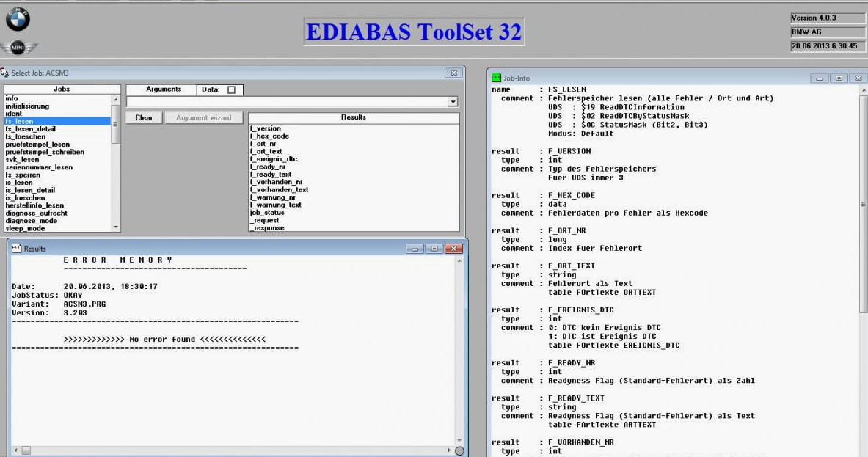Click Jobs list scrollbar up arrow
Image resolution: width=868 pixels, height=457 pixels.
pyautogui.click(x=116, y=100)
